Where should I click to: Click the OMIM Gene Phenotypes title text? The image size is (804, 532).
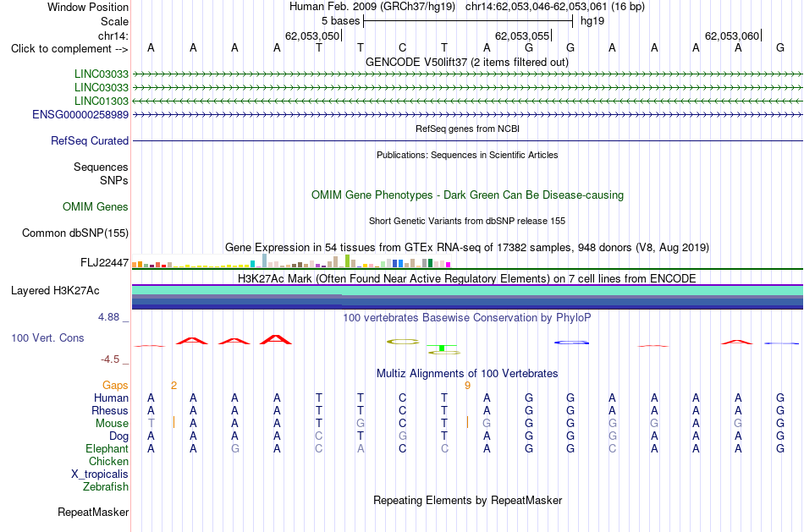(468, 195)
